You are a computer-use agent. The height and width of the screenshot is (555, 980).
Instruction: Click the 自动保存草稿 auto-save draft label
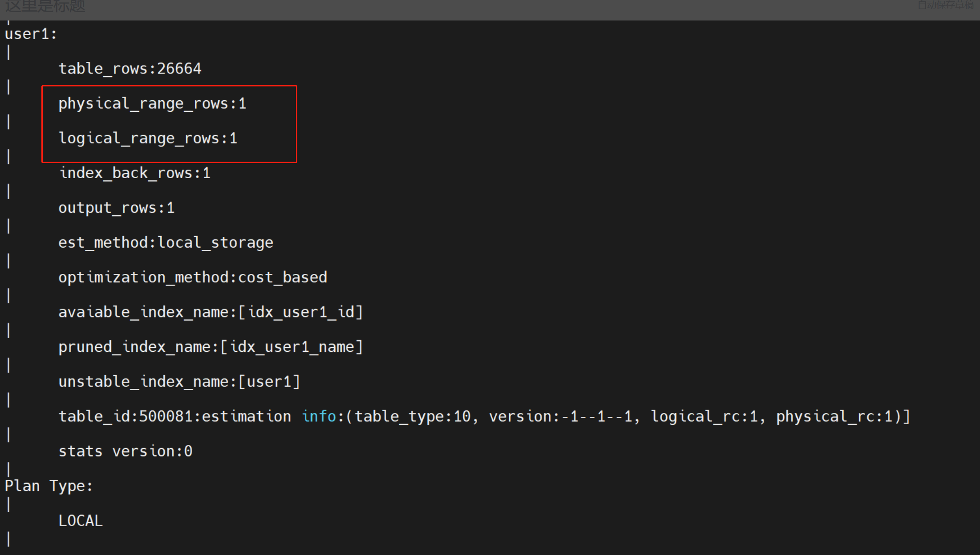(x=945, y=5)
